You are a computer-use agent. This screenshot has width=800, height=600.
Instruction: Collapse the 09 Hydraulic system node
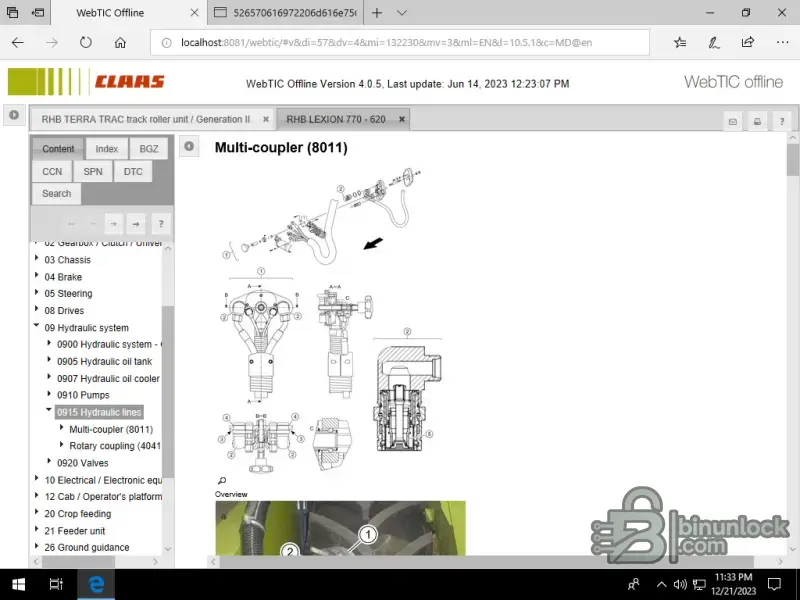coord(37,326)
